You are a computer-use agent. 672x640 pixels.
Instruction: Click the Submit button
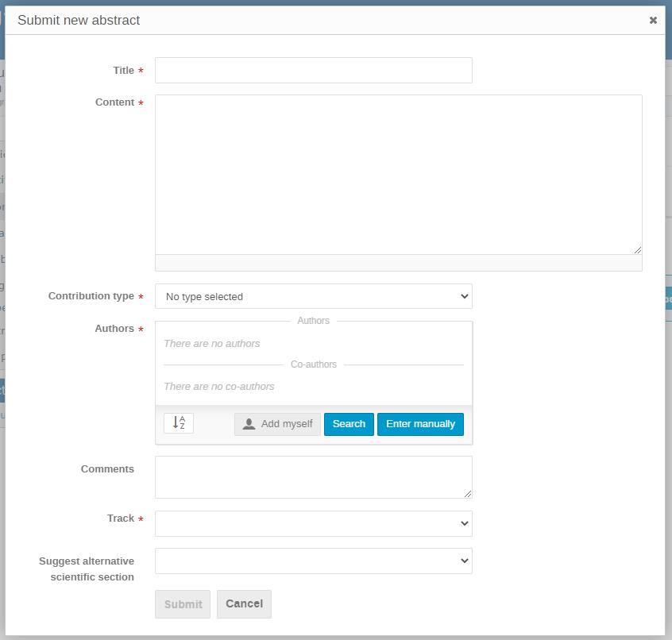point(183,604)
